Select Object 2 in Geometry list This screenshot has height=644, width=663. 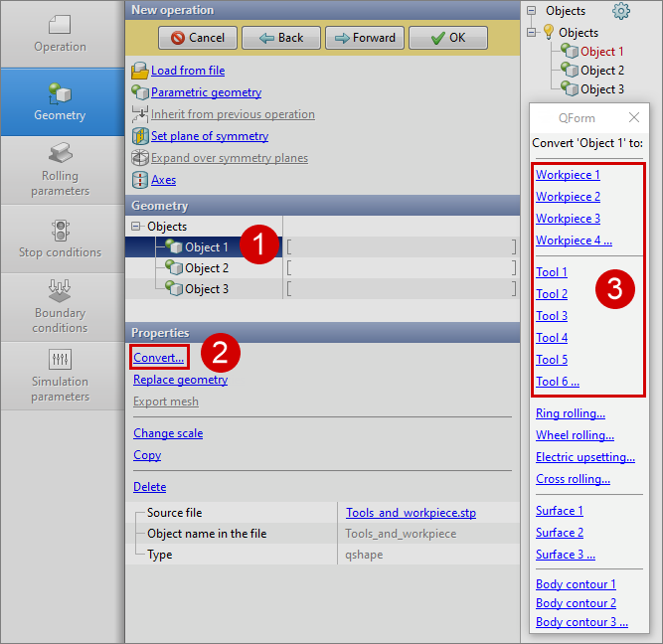206,268
